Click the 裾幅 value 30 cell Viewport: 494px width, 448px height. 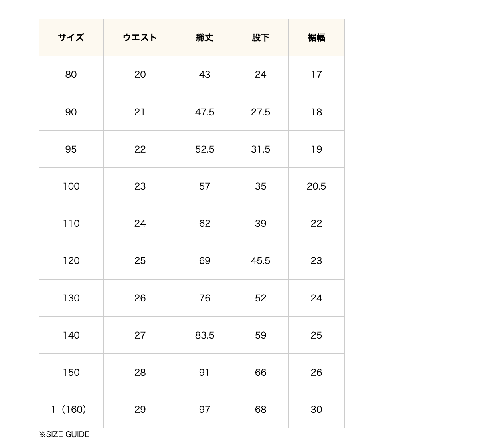click(316, 410)
